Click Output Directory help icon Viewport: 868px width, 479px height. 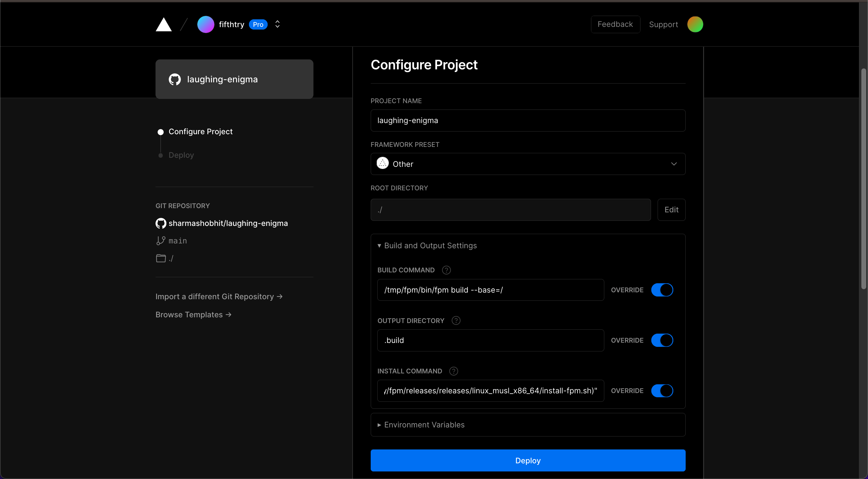(x=456, y=320)
